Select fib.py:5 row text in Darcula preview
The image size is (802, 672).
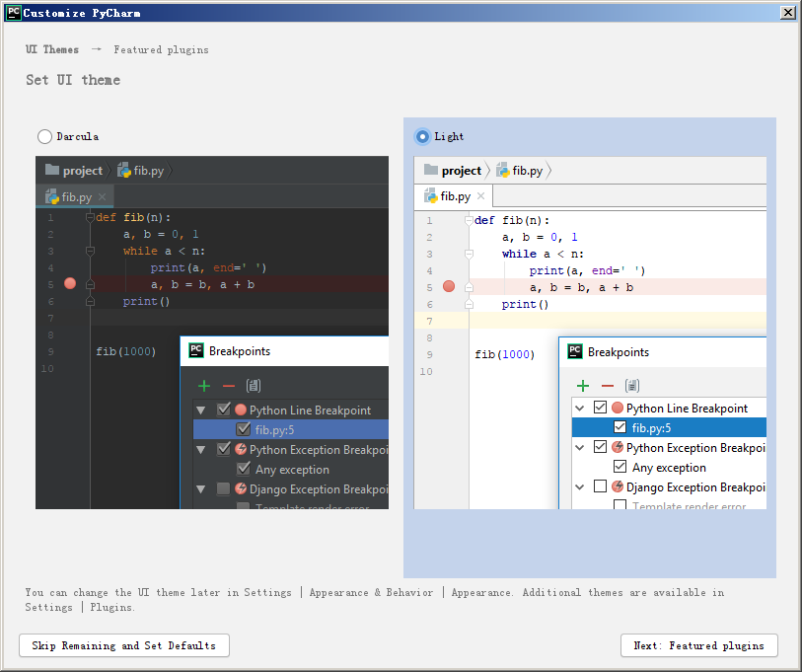274,430
